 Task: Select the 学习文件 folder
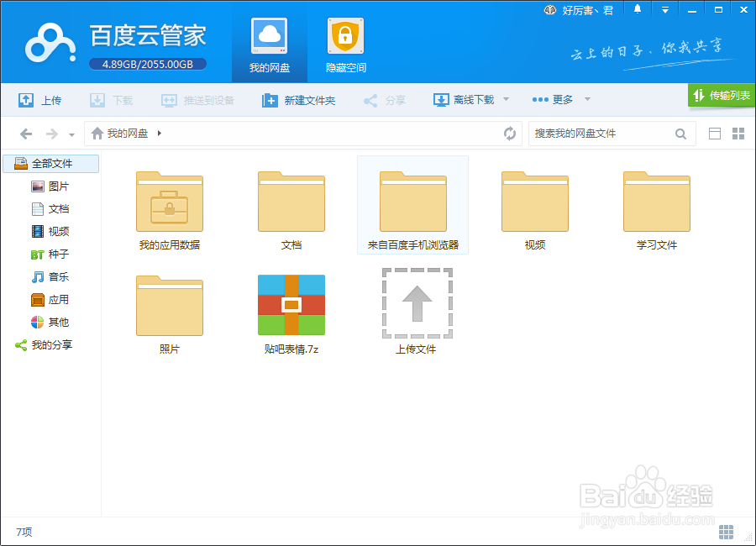point(657,211)
